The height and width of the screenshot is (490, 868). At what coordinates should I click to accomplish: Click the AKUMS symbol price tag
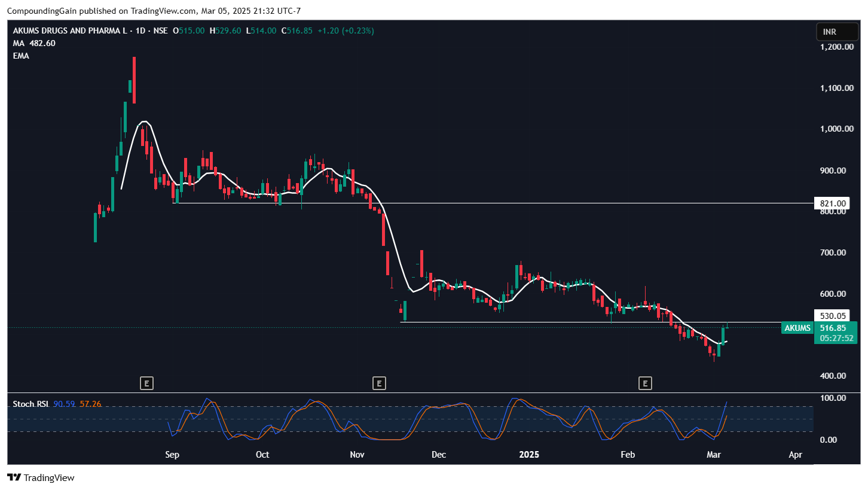click(797, 328)
